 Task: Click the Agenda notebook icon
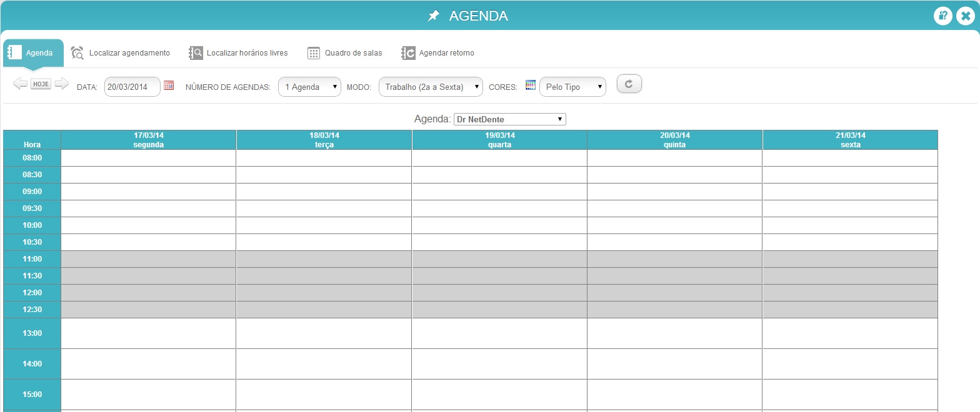(15, 52)
